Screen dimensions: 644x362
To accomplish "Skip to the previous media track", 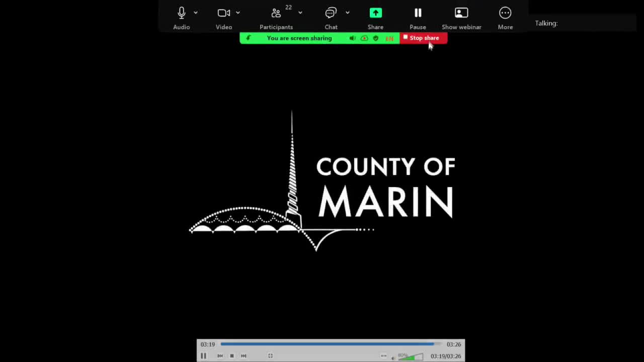I will pyautogui.click(x=220, y=356).
